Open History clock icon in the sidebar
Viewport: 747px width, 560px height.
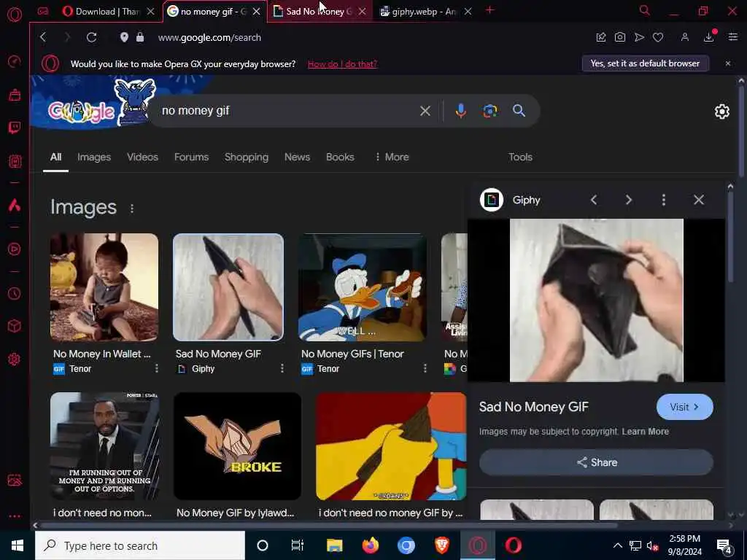[15, 293]
